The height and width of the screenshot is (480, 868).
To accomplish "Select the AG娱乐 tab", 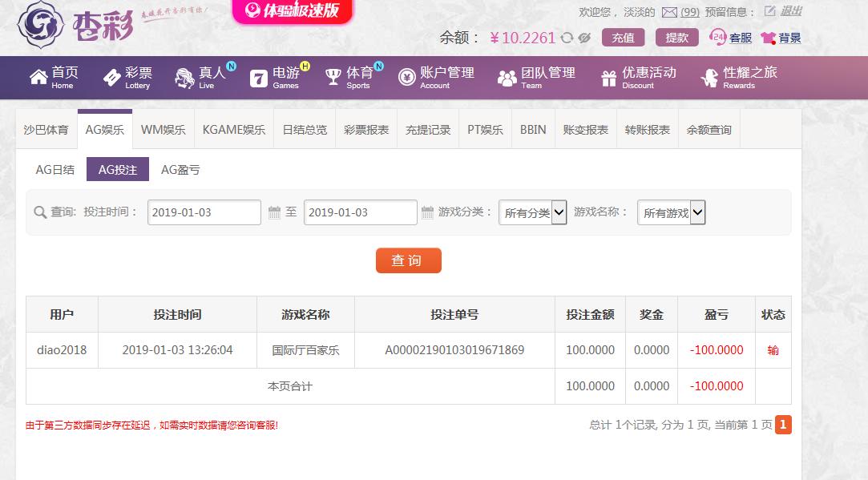I will click(x=105, y=130).
